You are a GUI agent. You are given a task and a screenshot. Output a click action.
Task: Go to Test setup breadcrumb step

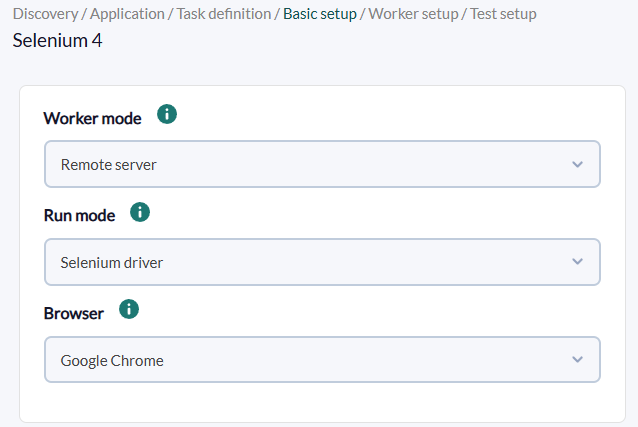tap(503, 14)
